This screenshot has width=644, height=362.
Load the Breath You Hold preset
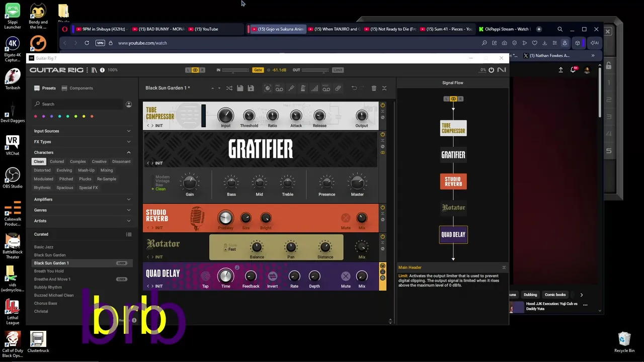point(49,271)
